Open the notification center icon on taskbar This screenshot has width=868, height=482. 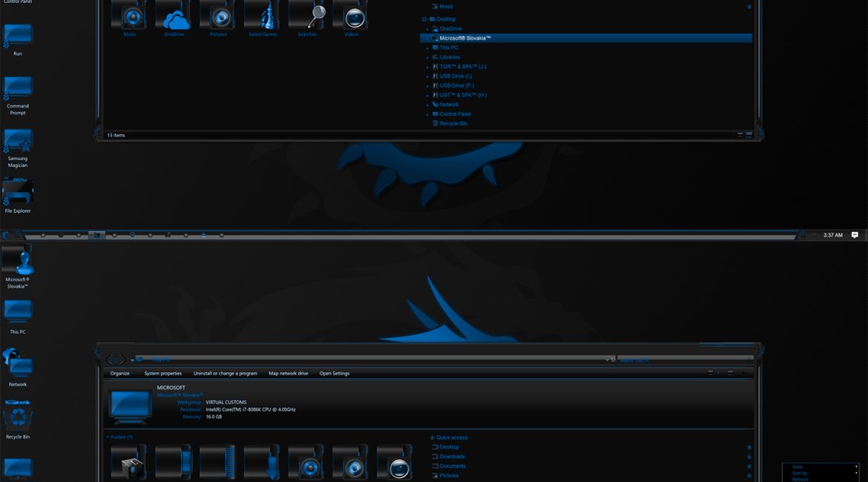[x=855, y=235]
